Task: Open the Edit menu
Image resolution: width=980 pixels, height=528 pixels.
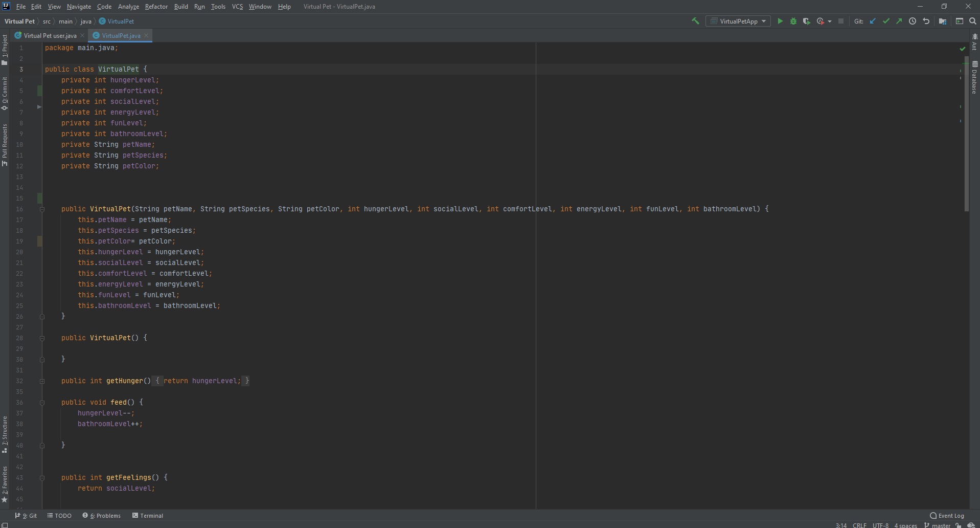Action: [36, 7]
